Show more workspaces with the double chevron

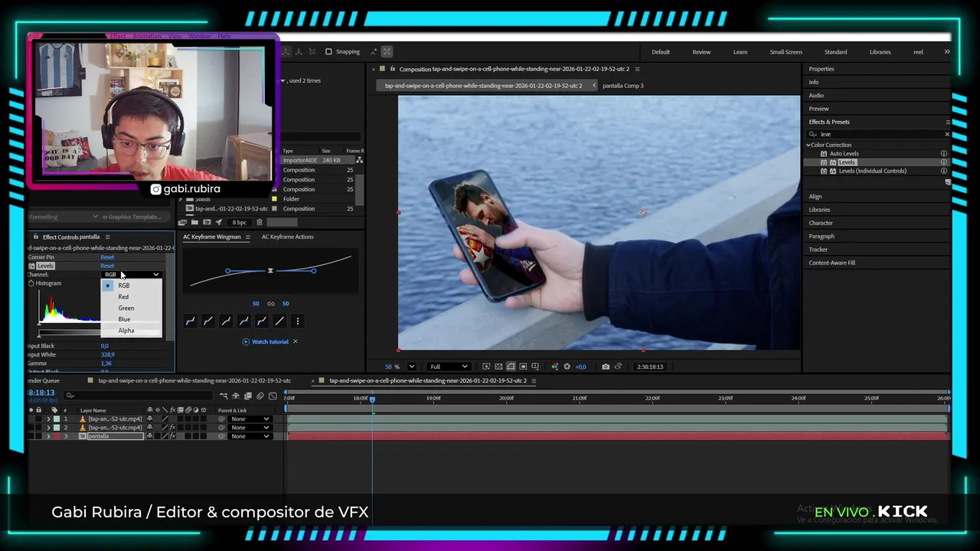947,52
